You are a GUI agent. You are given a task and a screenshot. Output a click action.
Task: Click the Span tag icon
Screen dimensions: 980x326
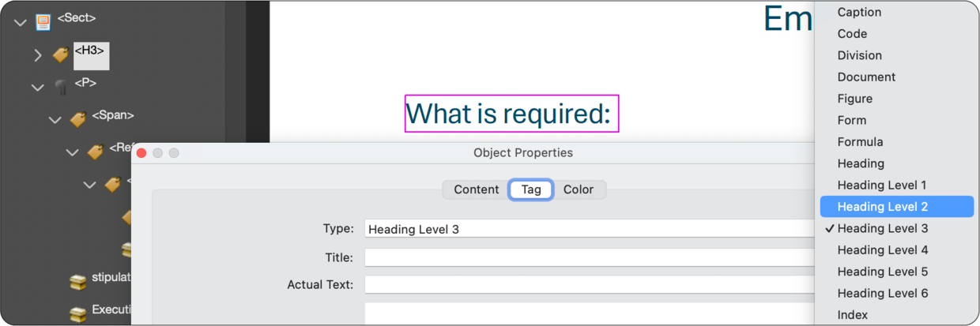pyautogui.click(x=77, y=120)
